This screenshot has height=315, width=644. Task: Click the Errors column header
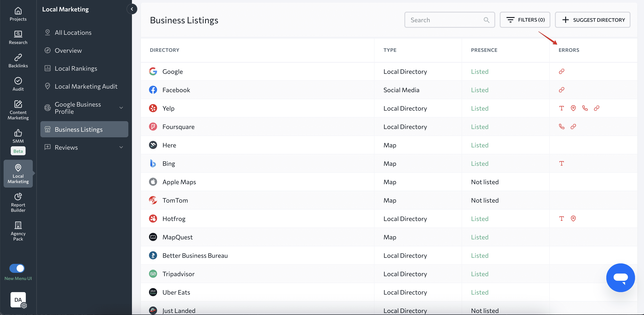[569, 50]
